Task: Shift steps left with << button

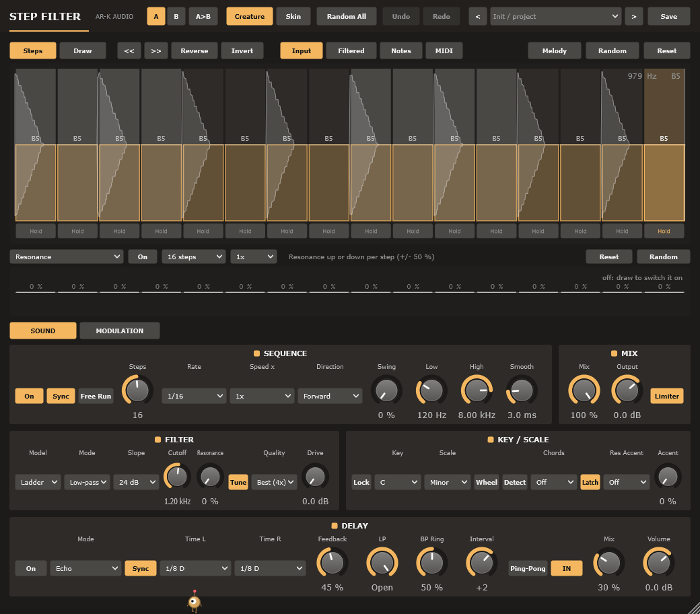Action: click(x=129, y=51)
